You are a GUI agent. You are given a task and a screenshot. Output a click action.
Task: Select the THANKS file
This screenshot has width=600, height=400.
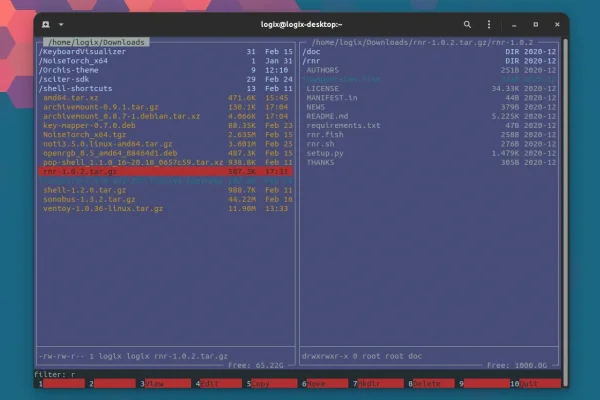429,162
